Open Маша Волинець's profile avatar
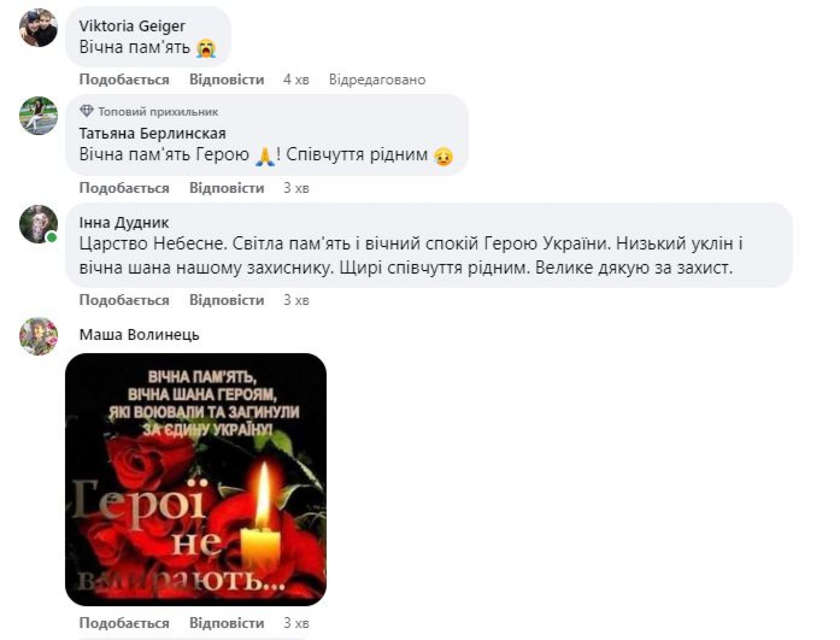 [38, 336]
